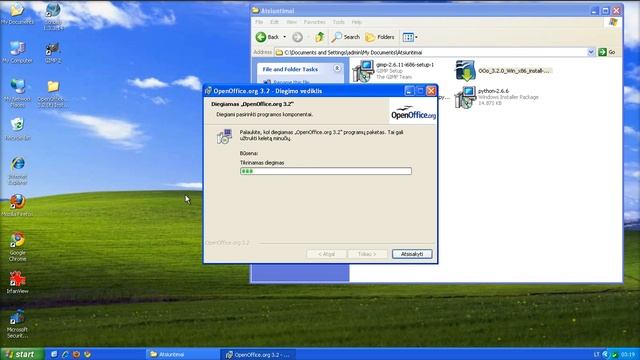This screenshot has width=640, height=360.
Task: Open My Network Places desktop icon
Action: point(17,93)
